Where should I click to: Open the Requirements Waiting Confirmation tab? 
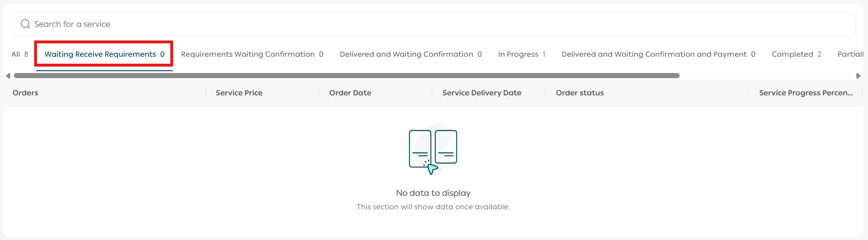pyautogui.click(x=252, y=54)
